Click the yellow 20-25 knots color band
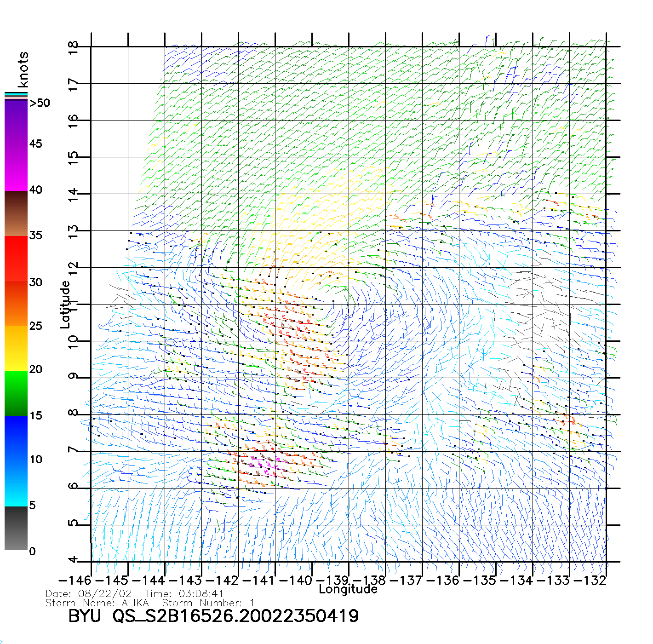The image size is (653, 644). 16,349
